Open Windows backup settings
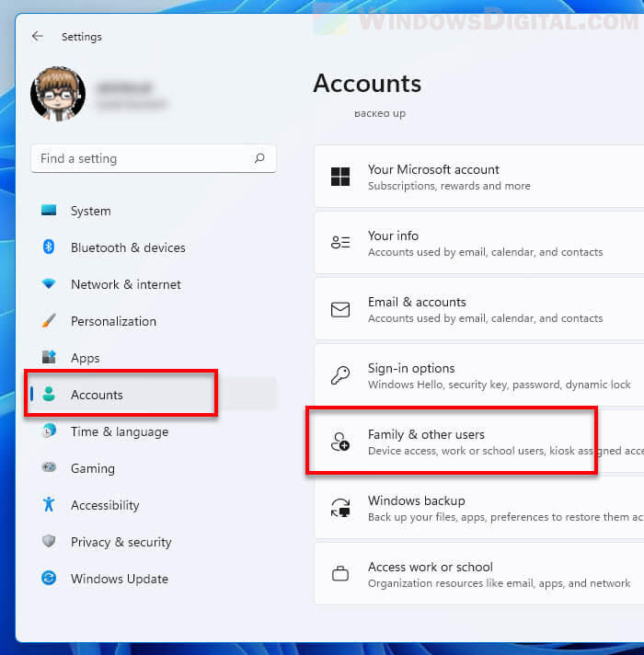Screen dimensions: 644x655 479,508
